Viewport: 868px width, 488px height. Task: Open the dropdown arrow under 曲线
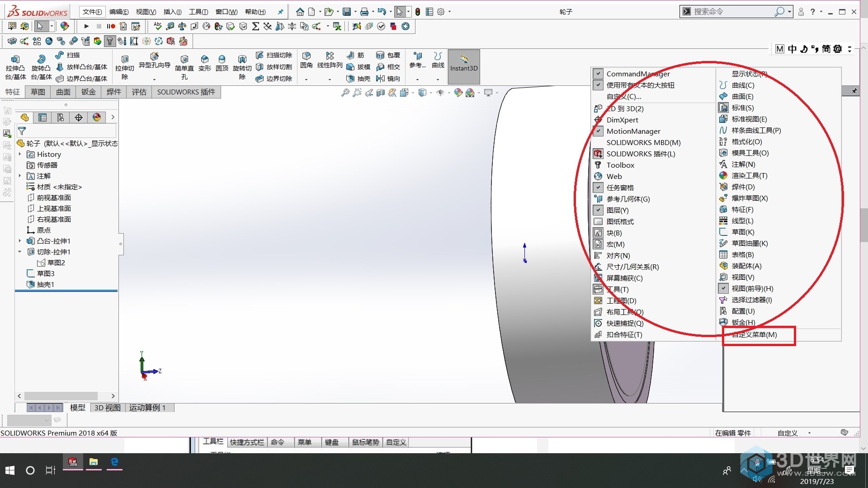point(438,80)
